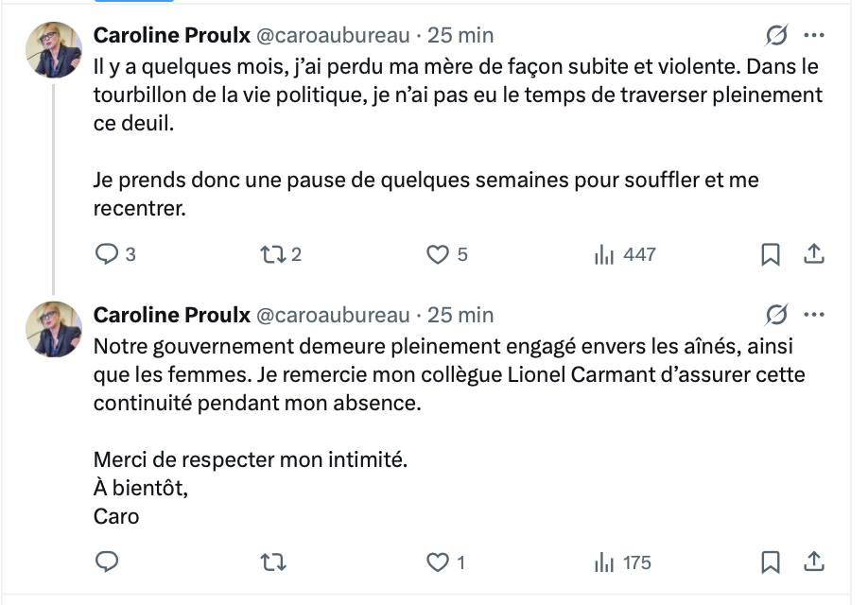Viewport: 868px width, 605px height.
Task: Open Caroline Proulx profile from first tweet name
Action: click(x=171, y=36)
